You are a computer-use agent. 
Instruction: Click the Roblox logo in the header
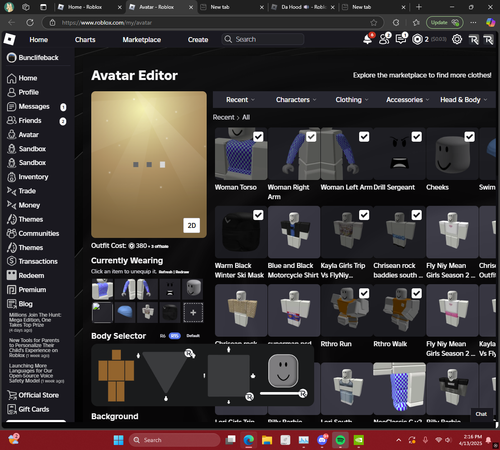9,39
